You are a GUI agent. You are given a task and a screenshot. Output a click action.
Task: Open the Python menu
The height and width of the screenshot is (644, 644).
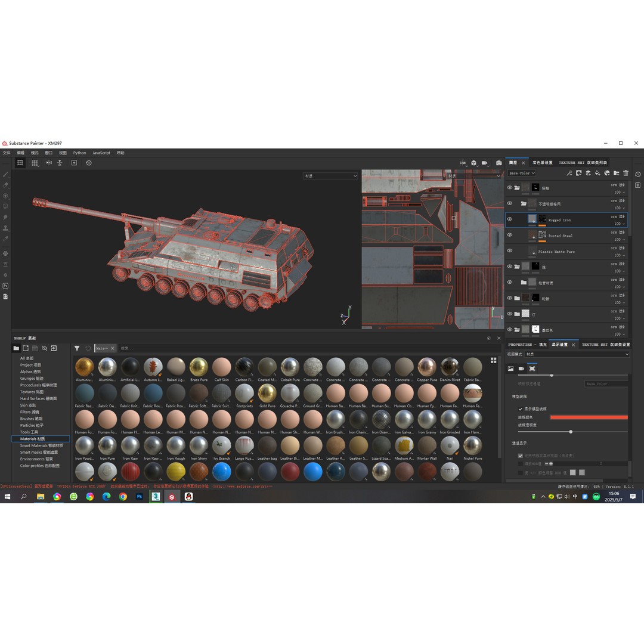(80, 153)
